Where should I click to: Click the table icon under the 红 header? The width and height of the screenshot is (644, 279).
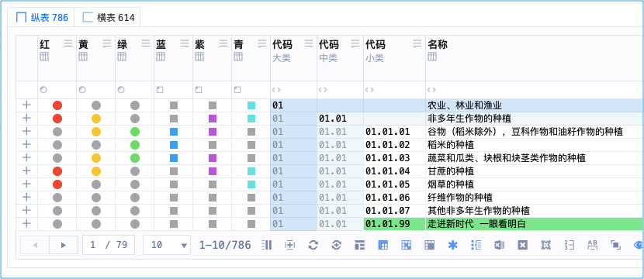tap(44, 57)
